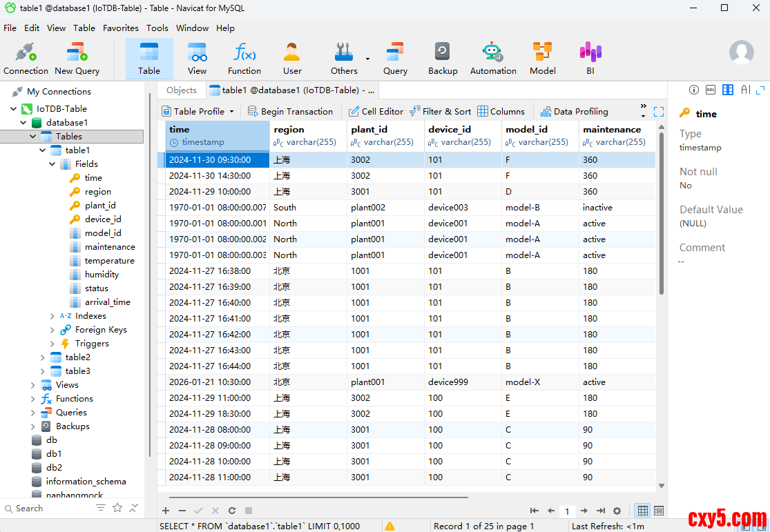
Task: Click the New Query toolbar icon
Action: click(77, 59)
